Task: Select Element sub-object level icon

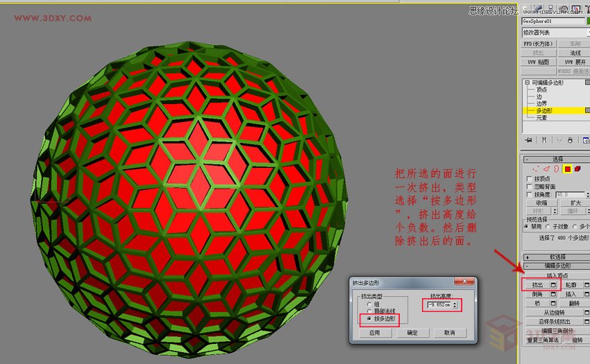Action: coord(578,169)
